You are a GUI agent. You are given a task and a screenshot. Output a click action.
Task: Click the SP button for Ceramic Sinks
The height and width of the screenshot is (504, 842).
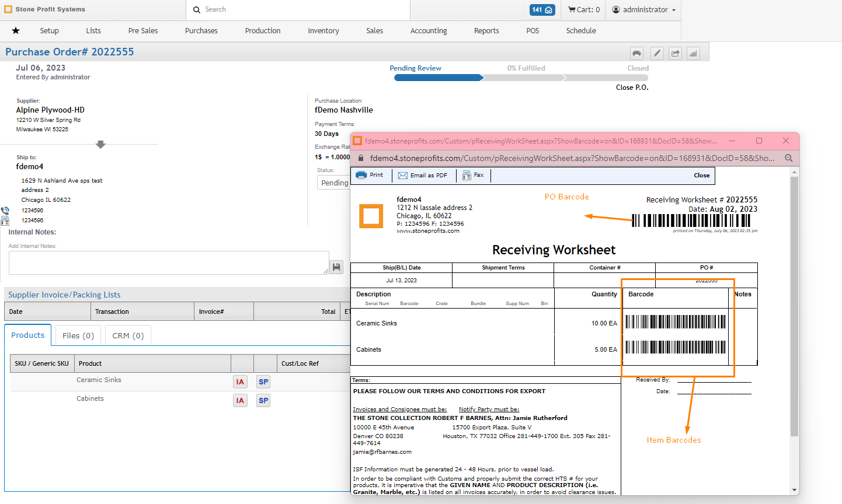263,382
